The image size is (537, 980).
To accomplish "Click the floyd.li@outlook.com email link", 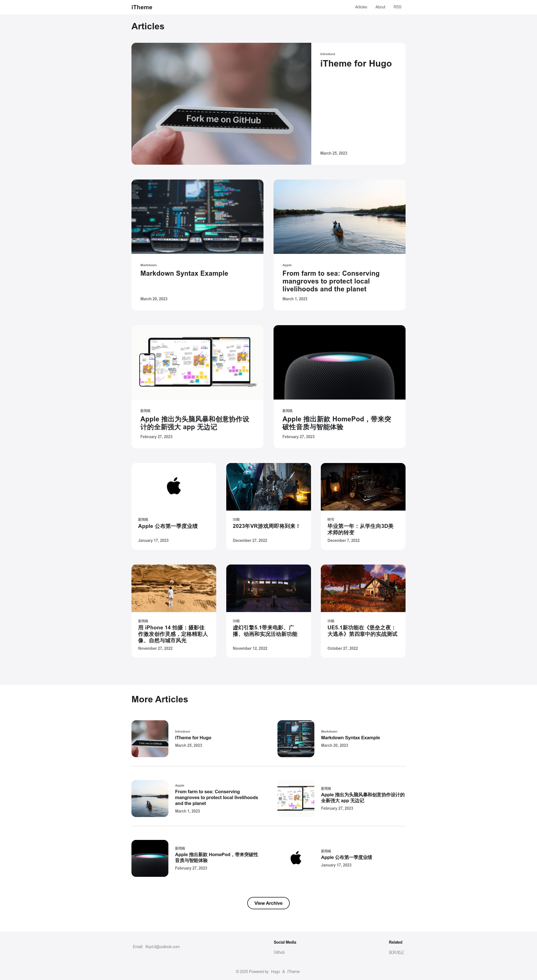I will point(162,947).
